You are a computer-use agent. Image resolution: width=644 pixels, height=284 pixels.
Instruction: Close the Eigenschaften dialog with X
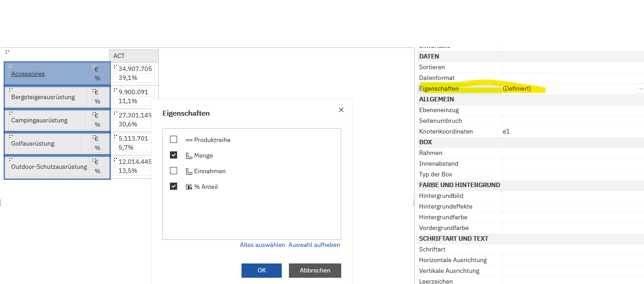[x=341, y=110]
